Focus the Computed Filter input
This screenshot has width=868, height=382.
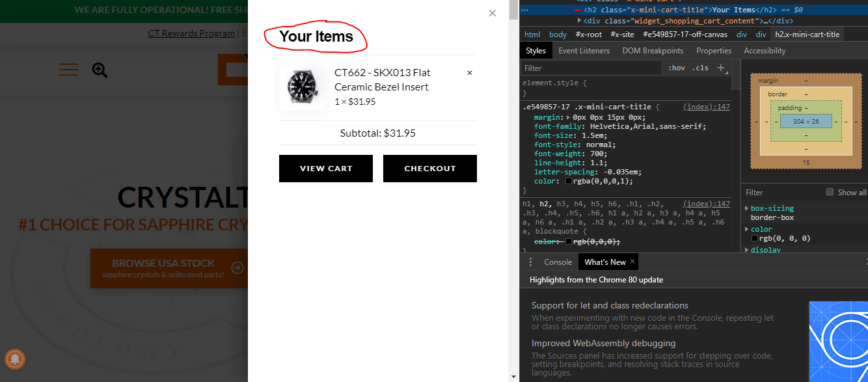[x=781, y=192]
